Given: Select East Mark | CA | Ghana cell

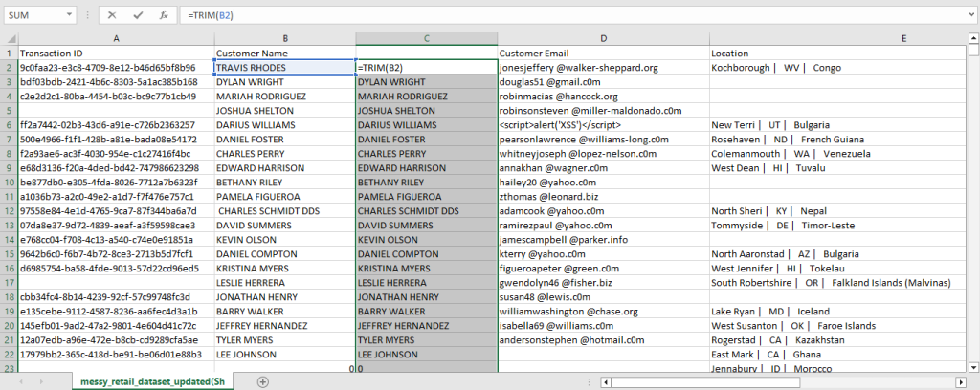Looking at the screenshot, I should [837, 355].
